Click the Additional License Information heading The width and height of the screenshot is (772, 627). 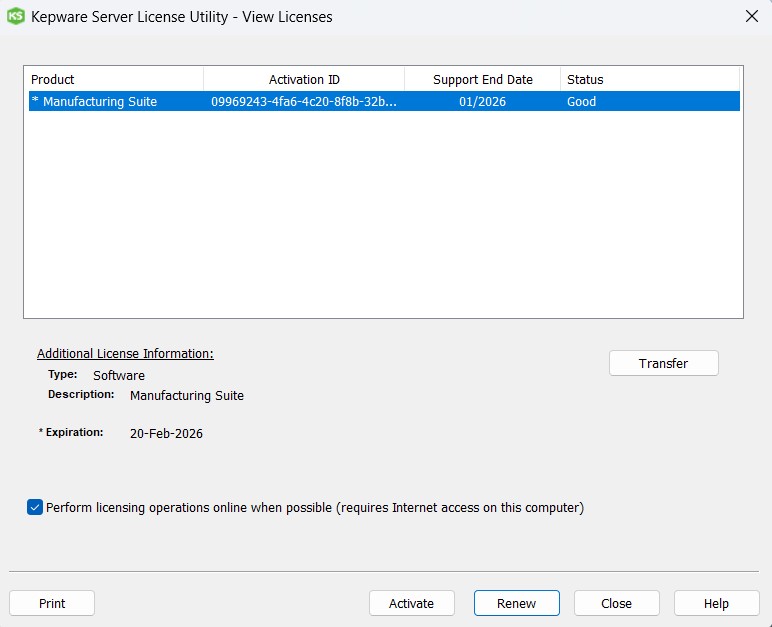(x=125, y=353)
